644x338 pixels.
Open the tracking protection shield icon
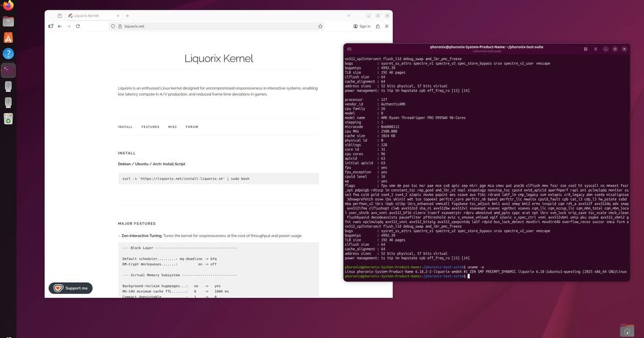[112, 26]
